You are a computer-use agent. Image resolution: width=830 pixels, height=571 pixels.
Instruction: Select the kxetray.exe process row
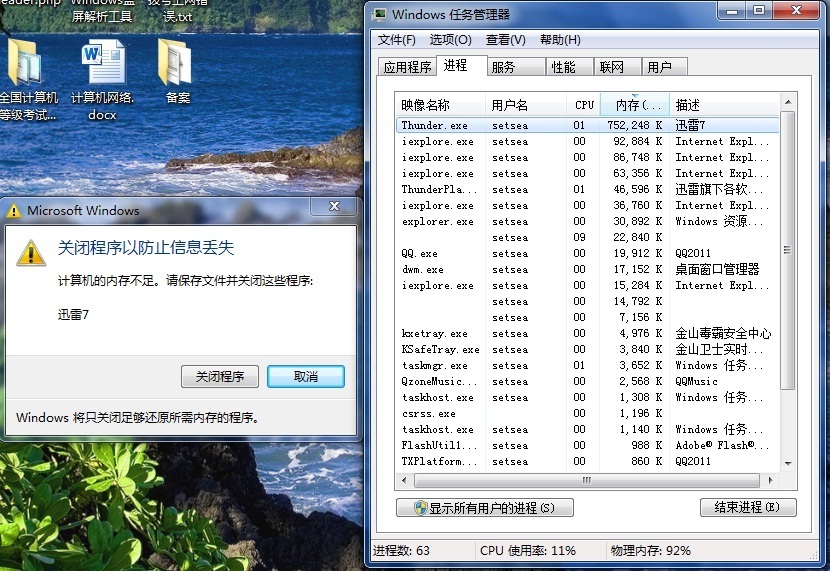pyautogui.click(x=587, y=333)
